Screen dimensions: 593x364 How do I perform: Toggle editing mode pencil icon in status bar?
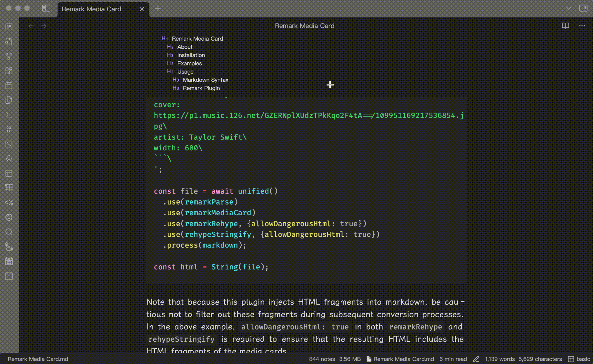[x=476, y=359]
